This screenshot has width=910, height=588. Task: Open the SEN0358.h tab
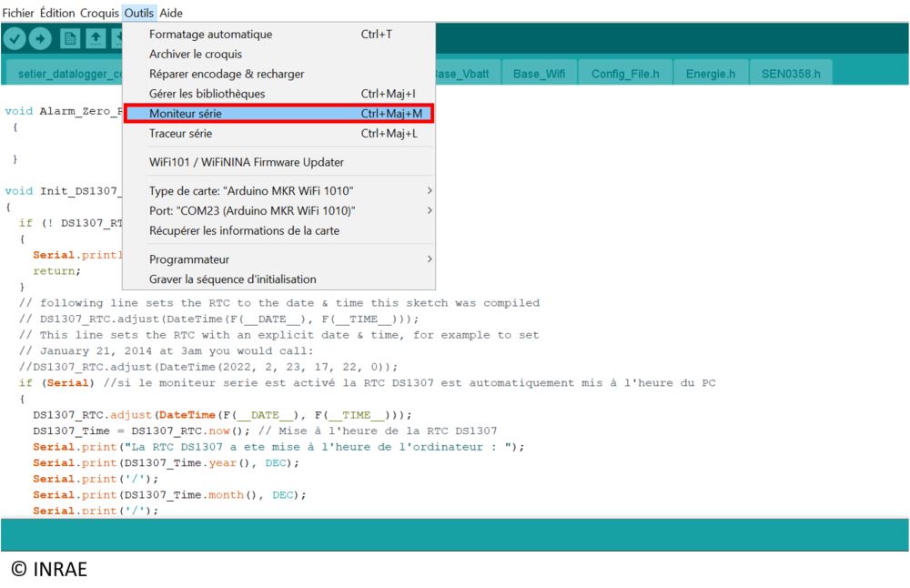(x=791, y=74)
